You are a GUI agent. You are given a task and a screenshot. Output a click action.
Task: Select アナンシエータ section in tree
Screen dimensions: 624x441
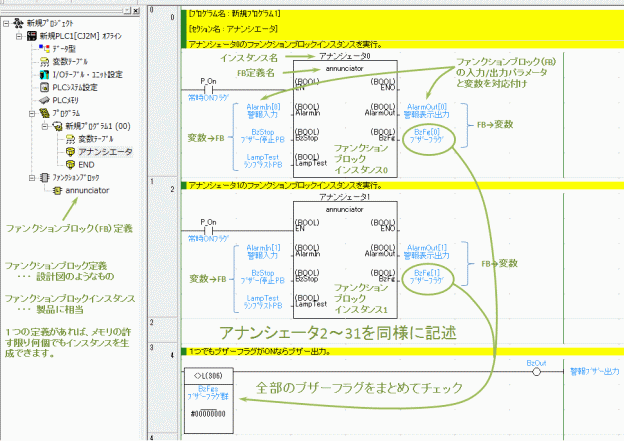(105, 152)
